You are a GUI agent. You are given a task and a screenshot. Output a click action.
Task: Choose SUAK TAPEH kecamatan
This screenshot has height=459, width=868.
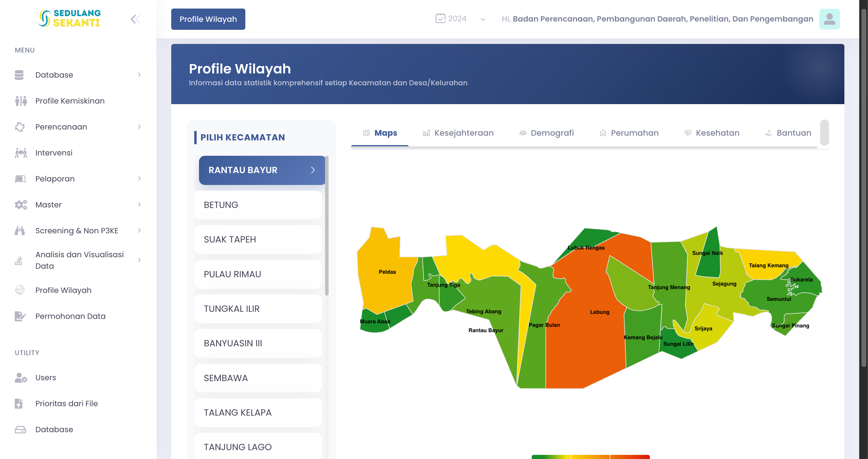coord(258,240)
